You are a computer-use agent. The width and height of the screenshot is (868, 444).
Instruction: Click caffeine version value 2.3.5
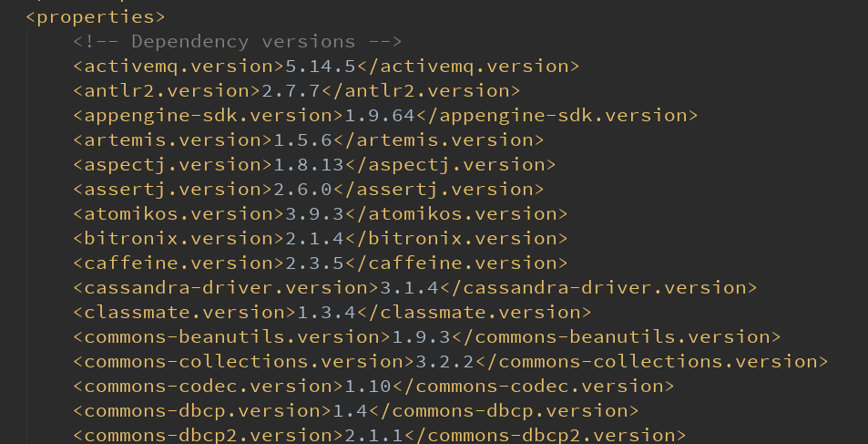pos(315,263)
